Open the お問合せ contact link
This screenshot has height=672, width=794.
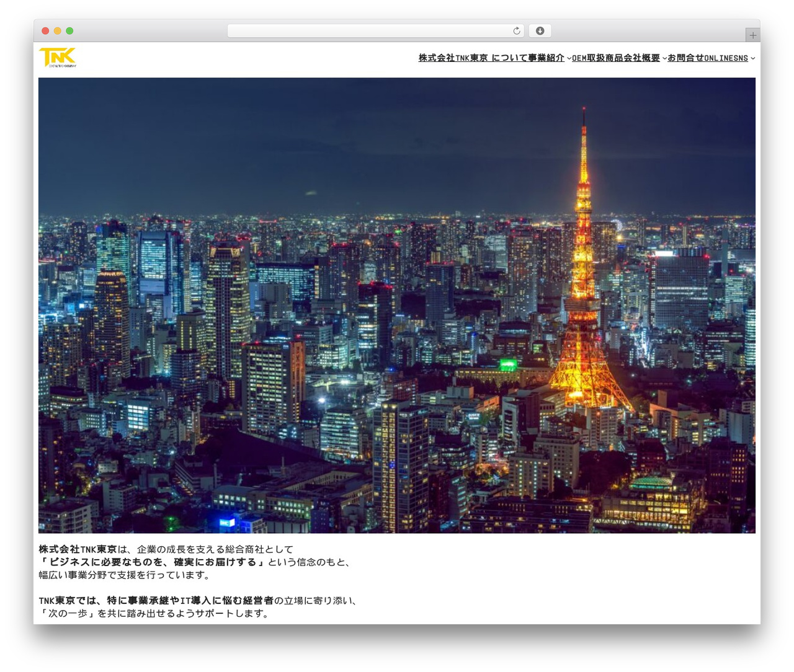[x=686, y=58]
